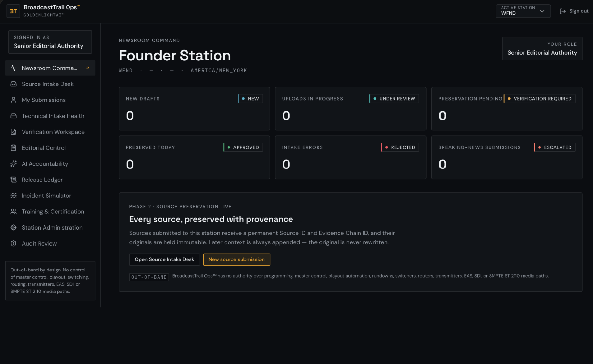
Task: Open Newsroom Command in sidebar
Action: tap(50, 68)
